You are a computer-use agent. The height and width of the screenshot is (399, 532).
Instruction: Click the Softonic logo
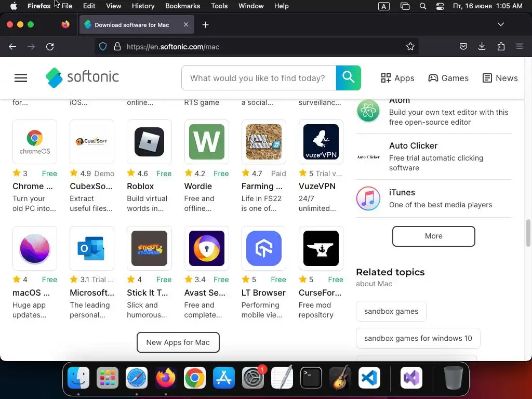(x=82, y=78)
